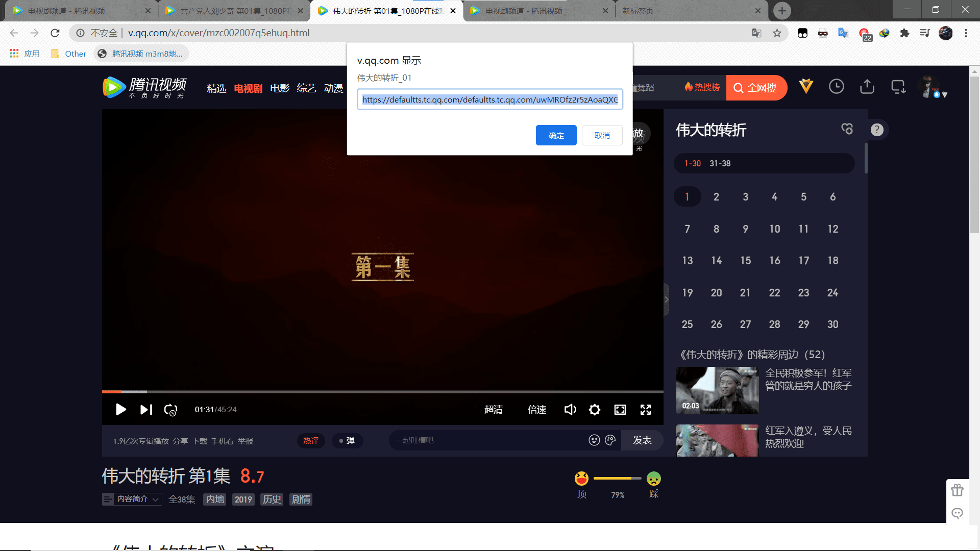Open Chrome extensions puzzle icon
980x551 pixels.
pos(904,33)
